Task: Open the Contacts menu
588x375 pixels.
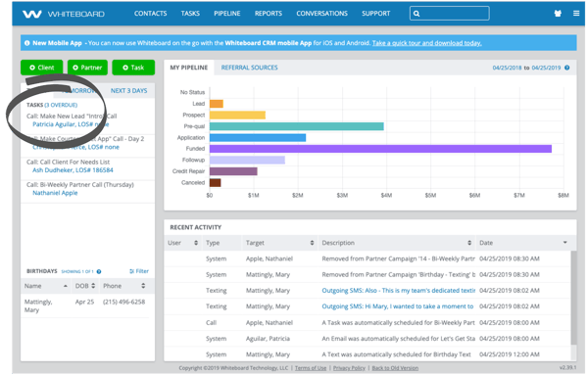Action: pyautogui.click(x=150, y=14)
